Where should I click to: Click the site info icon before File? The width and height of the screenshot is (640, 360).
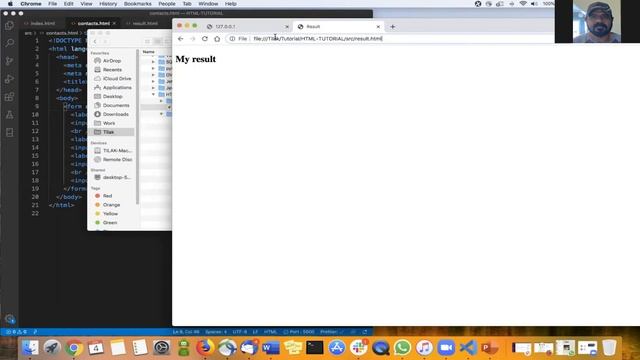[232, 38]
